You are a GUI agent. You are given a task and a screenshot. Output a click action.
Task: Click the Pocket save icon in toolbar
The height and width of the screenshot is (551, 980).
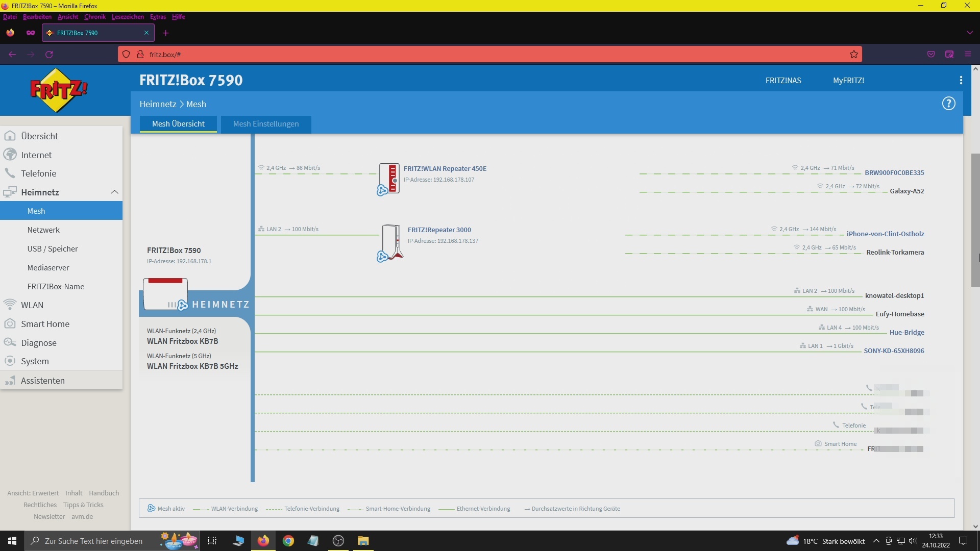pos(931,54)
